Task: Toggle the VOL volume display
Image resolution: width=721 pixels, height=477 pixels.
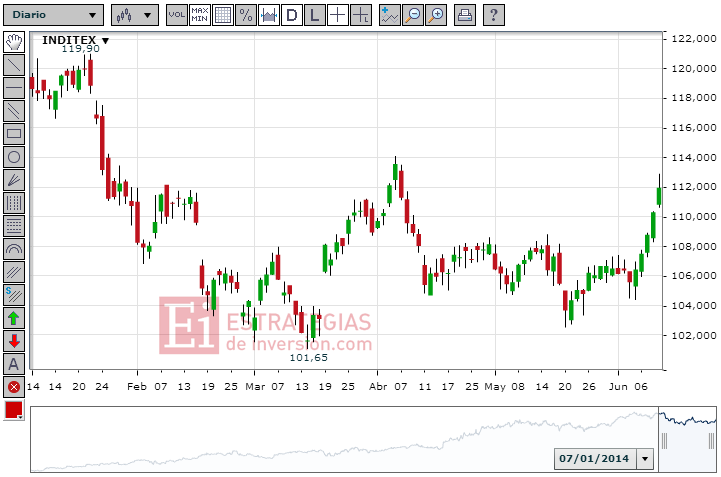Action: tap(177, 15)
